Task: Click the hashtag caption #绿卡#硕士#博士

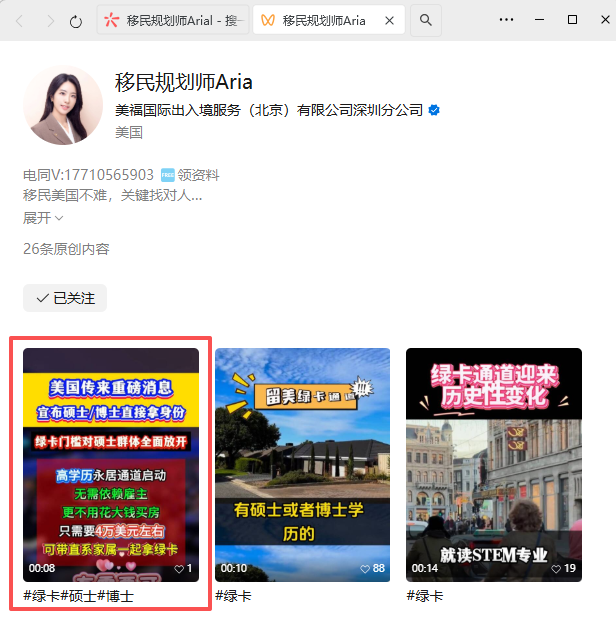Action: click(78, 596)
